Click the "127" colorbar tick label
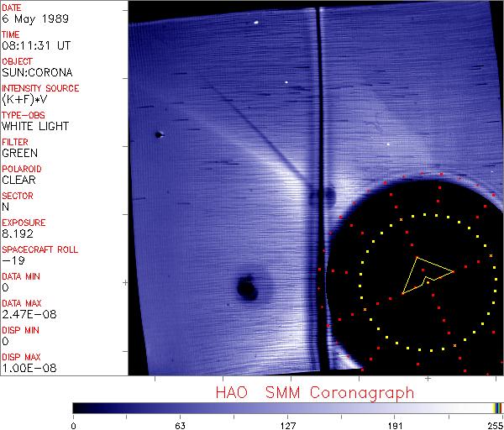 (x=288, y=424)
